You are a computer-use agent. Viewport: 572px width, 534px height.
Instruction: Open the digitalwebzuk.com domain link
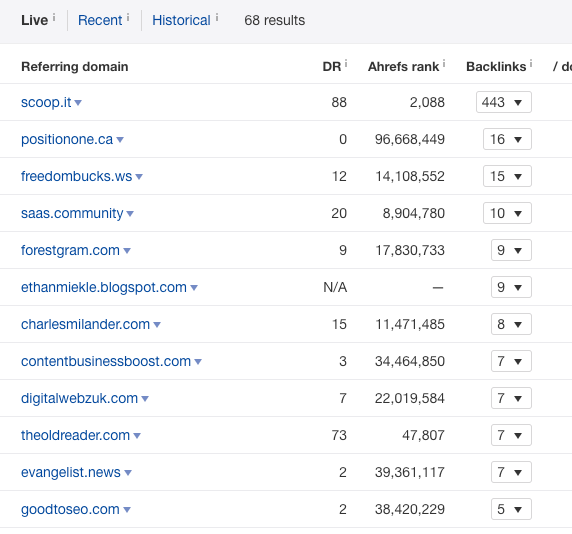coord(79,399)
